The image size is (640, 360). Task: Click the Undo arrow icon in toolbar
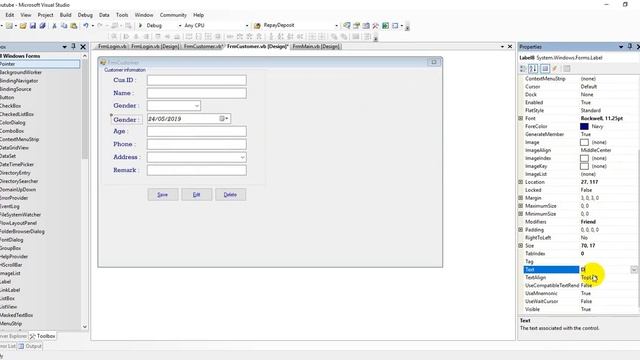click(x=86, y=26)
